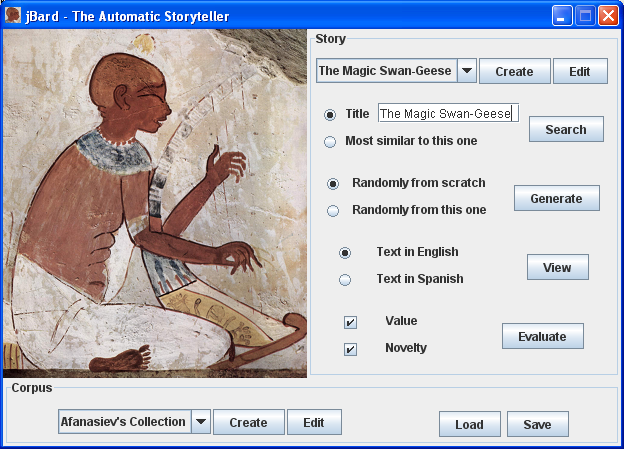Minimize the jBard window
This screenshot has width=624, height=449.
coord(561,16)
